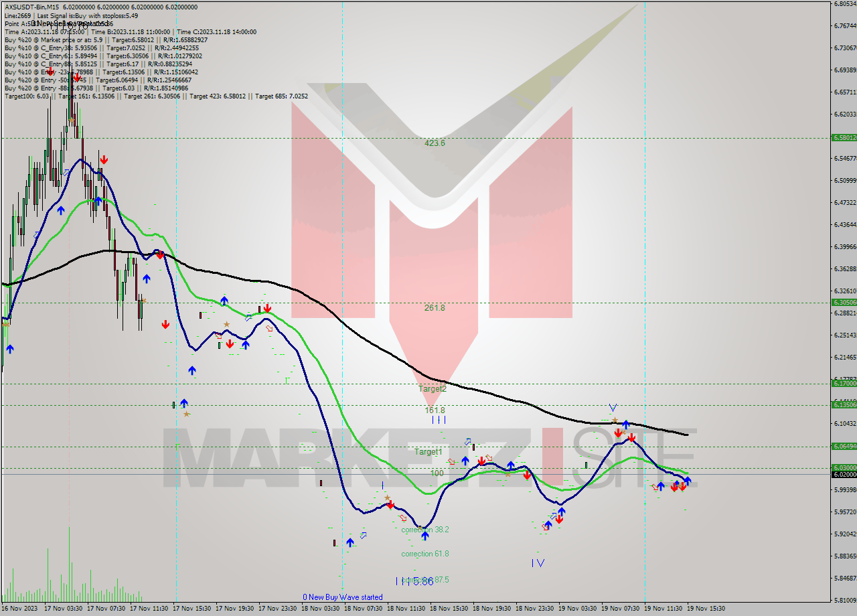Screen dimensions: 857x616
Task: Click the AXSUSDT-Bin,M15 chart title text
Action: tap(33, 7)
